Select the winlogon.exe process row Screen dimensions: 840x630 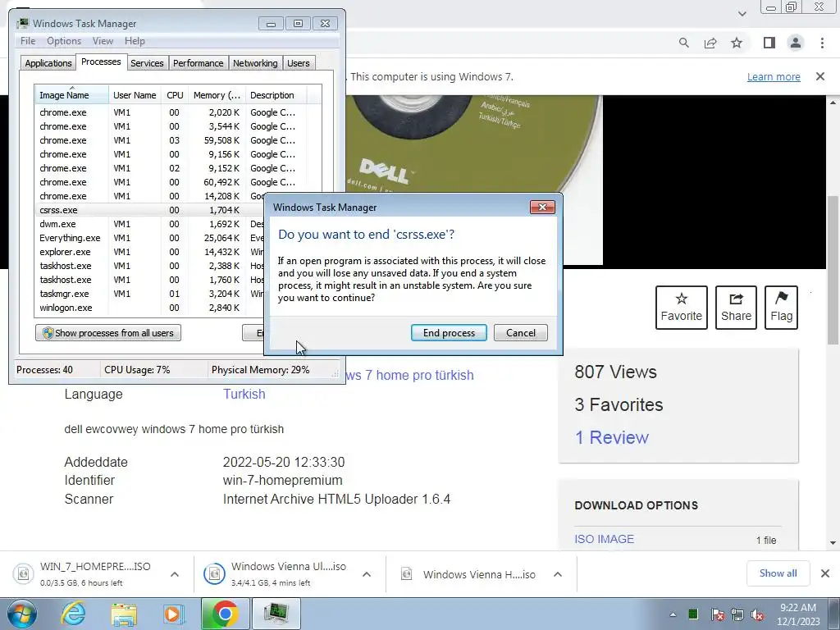pyautogui.click(x=151, y=308)
